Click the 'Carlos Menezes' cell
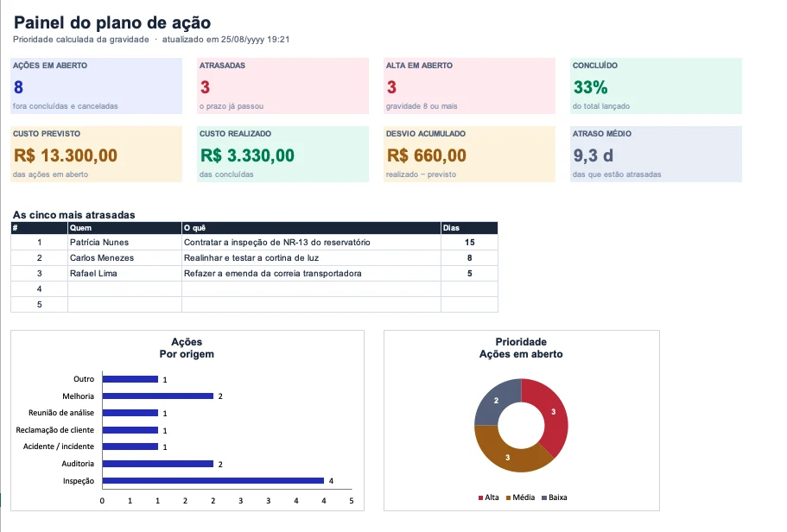The image size is (787, 532). (x=124, y=258)
